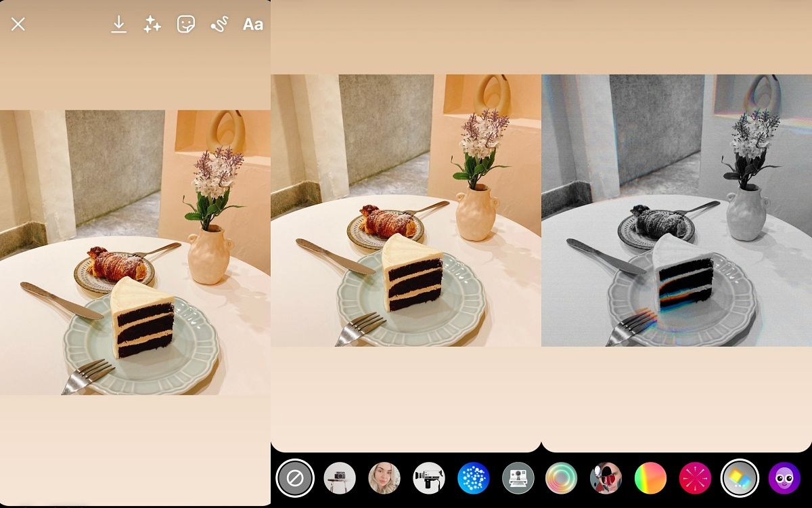Screen dimensions: 812x508
Task: Tap the original color cake preview in middle
Action: click(406, 211)
